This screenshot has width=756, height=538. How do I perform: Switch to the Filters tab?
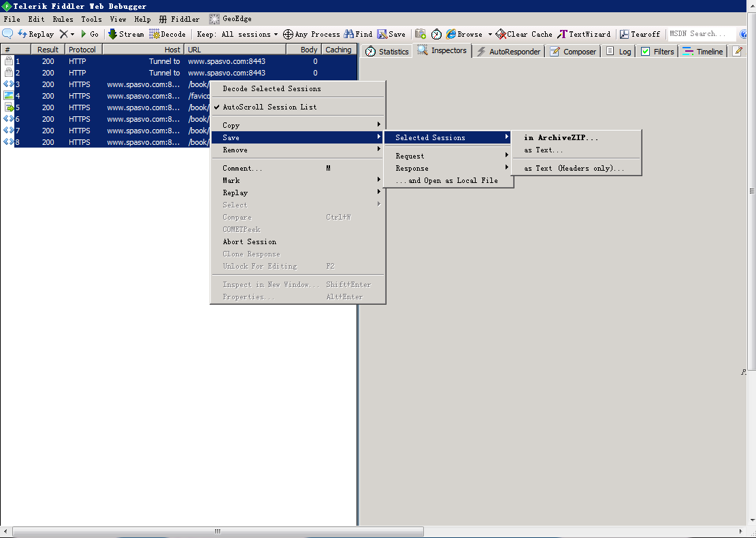coord(657,52)
